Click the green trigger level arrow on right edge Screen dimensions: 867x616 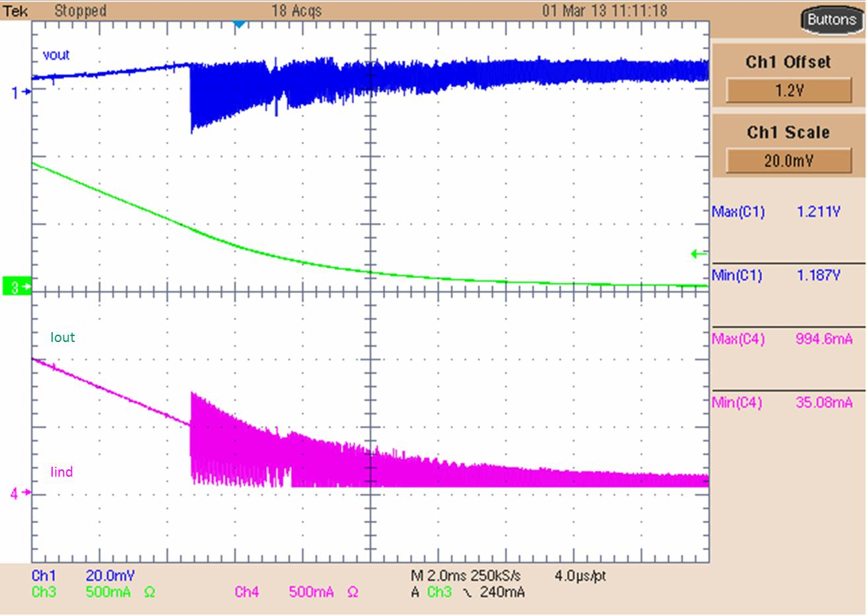pos(697,252)
